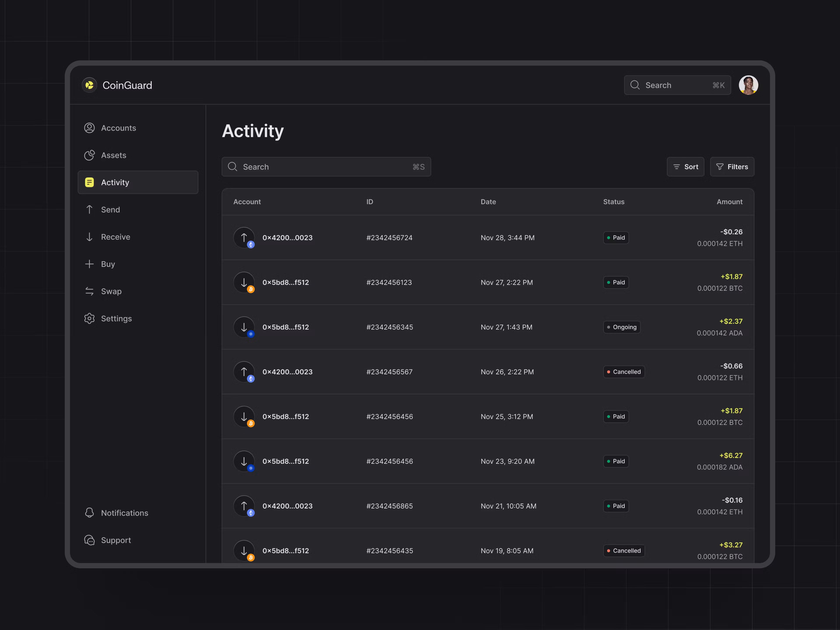Open transaction #2342456724 row

point(389,238)
